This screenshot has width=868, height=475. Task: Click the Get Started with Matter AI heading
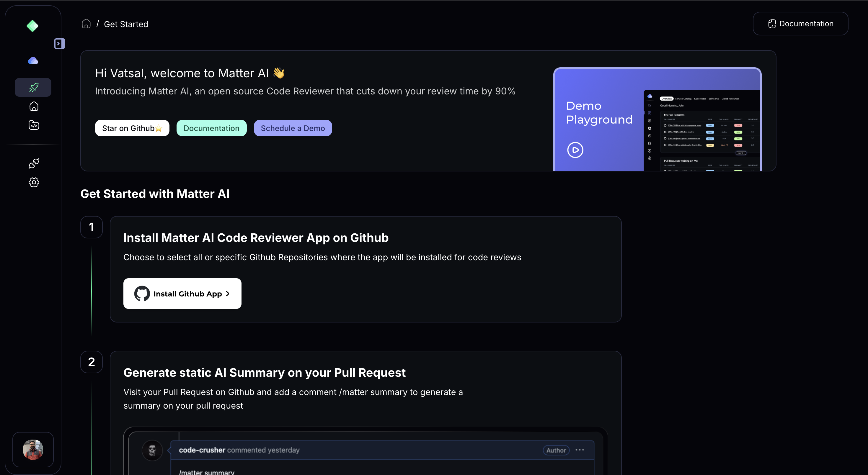(155, 194)
